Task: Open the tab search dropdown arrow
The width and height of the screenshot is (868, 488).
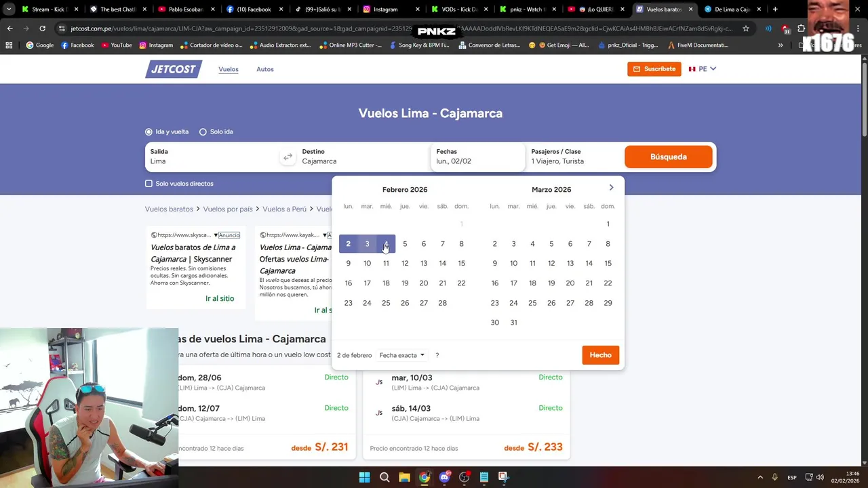Action: 9,9
